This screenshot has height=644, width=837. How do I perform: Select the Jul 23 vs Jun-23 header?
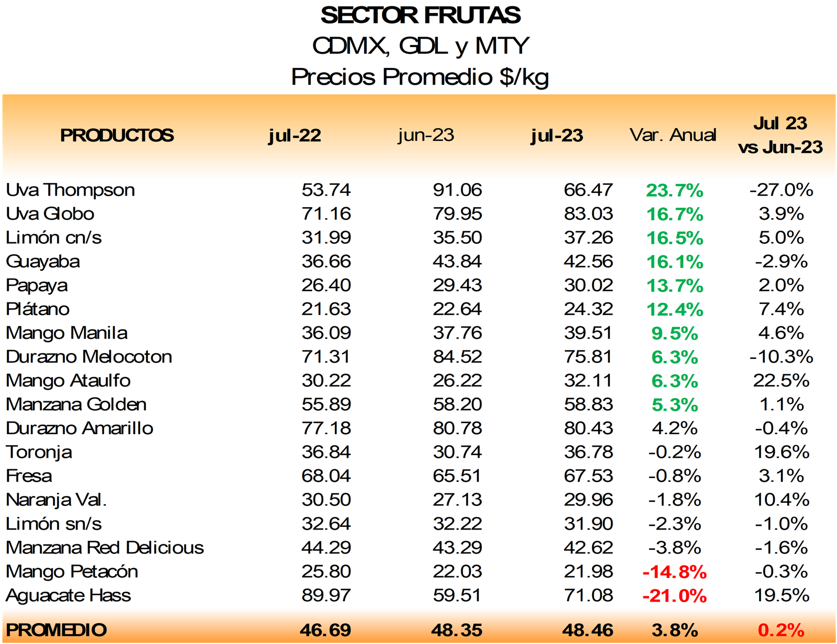coord(781,135)
